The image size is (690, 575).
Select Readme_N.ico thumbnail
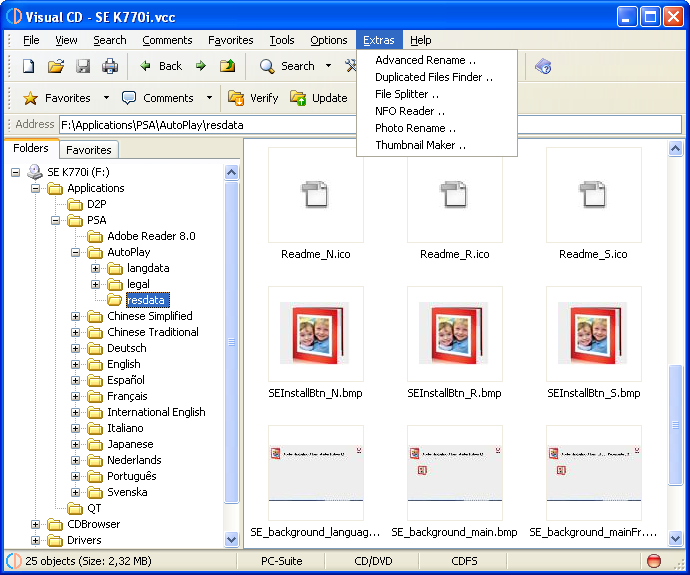tap(316, 195)
